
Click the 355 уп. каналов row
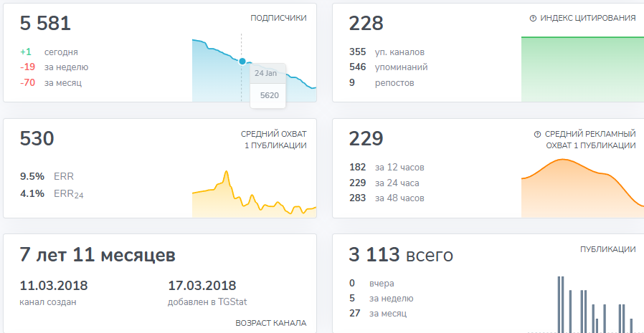(387, 52)
